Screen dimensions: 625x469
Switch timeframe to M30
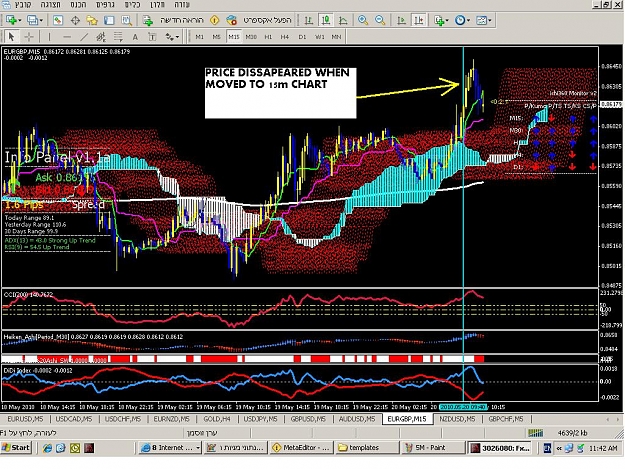coord(251,37)
